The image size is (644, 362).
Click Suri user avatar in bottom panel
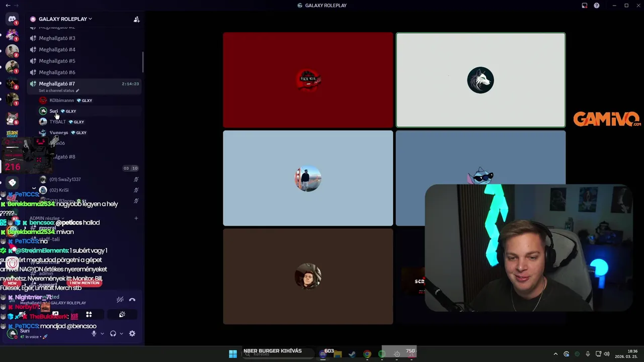pyautogui.click(x=13, y=333)
